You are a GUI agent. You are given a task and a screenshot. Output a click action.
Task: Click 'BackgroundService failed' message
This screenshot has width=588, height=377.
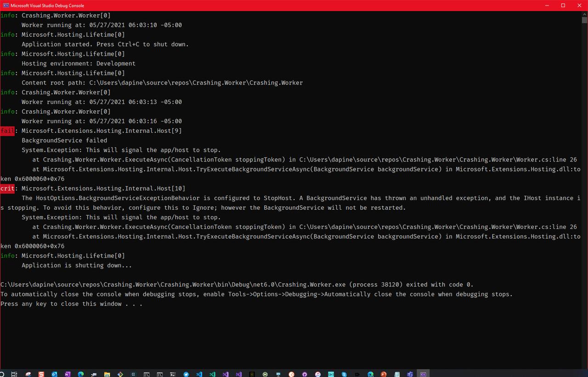pyautogui.click(x=64, y=140)
